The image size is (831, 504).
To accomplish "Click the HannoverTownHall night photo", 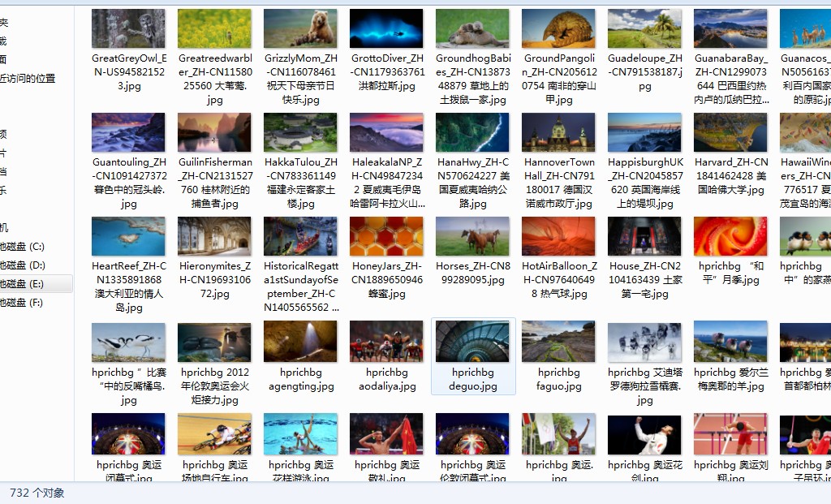I will point(558,132).
